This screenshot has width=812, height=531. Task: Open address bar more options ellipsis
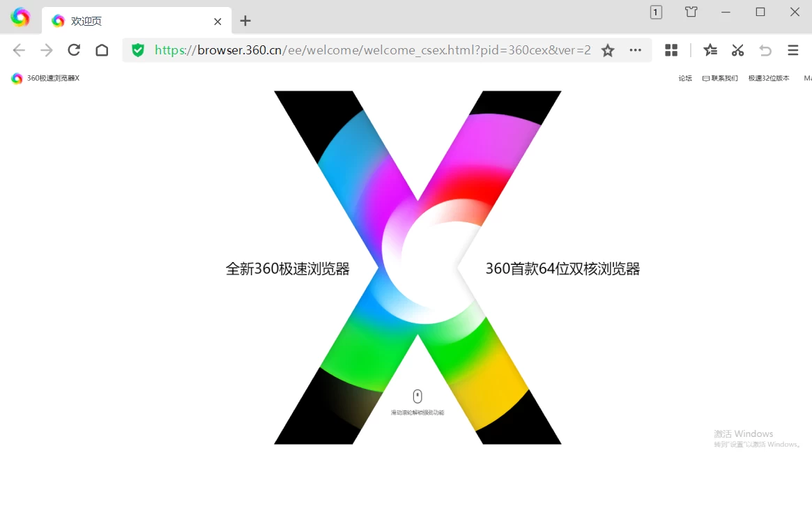coord(636,50)
